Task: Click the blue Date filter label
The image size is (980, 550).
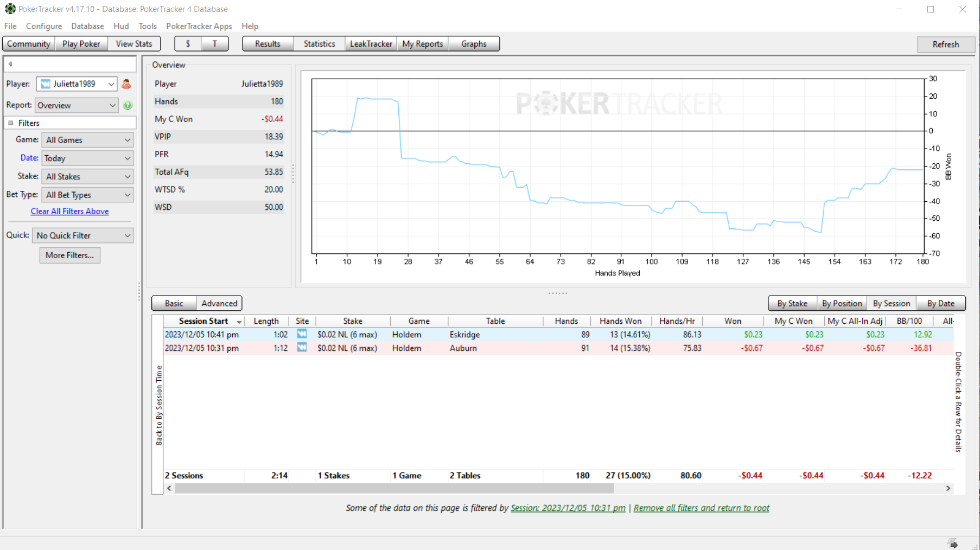Action: click(29, 158)
